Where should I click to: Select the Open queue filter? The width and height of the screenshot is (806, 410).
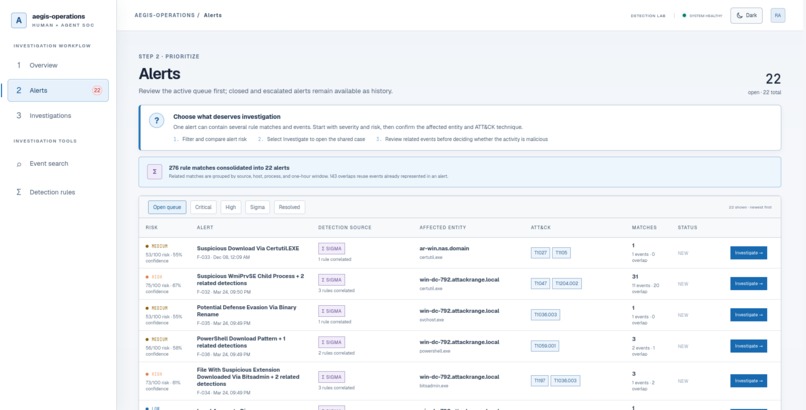click(x=167, y=207)
